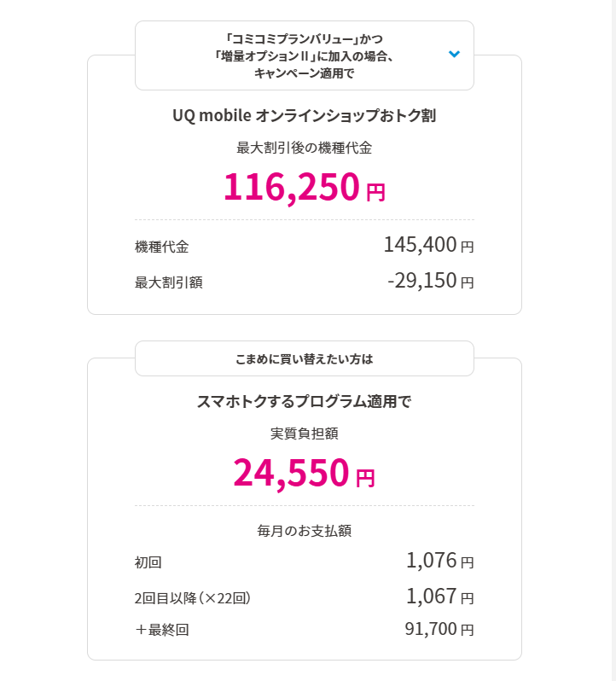Click the pink 116,250 円 price
The width and height of the screenshot is (616, 681).
(304, 187)
